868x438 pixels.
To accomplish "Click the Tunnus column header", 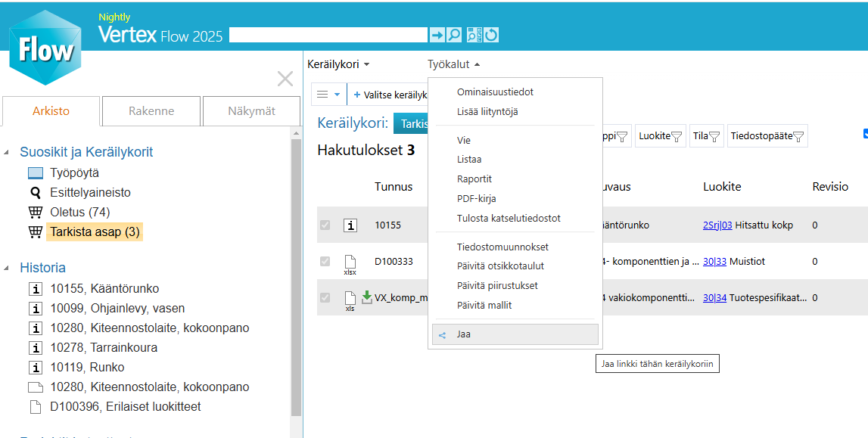I will click(393, 187).
